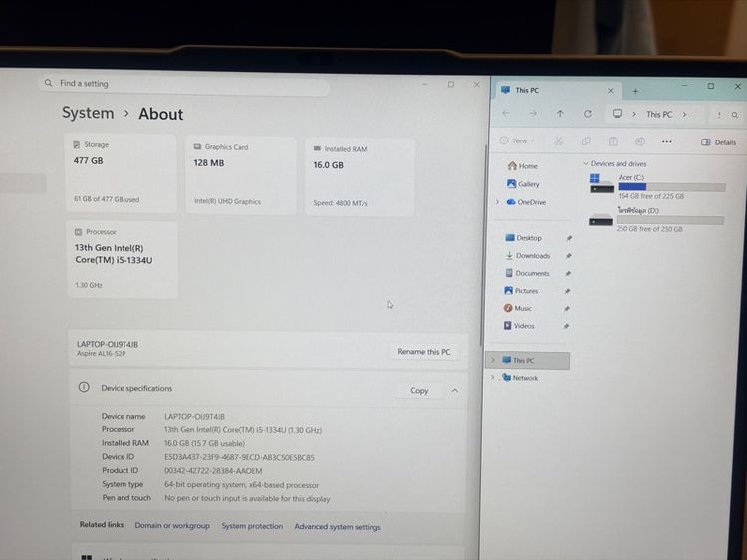Toggle the Details pane button

pyautogui.click(x=718, y=142)
